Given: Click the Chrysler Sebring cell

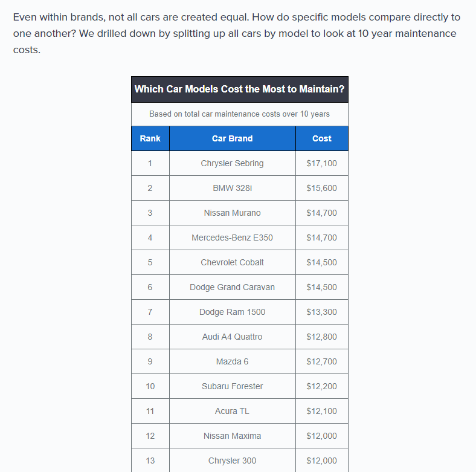Looking at the screenshot, I should [232, 163].
